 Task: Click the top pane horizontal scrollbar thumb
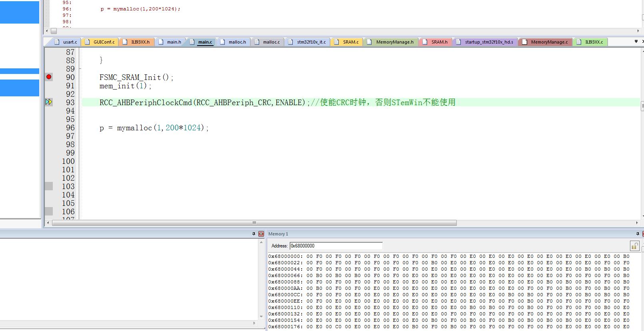pyautogui.click(x=54, y=31)
